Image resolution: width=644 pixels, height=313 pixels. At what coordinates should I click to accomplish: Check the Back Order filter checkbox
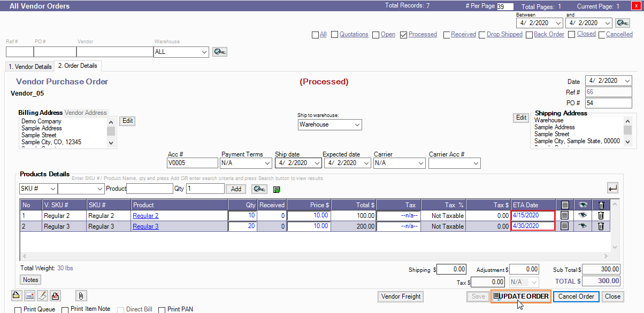pos(528,35)
